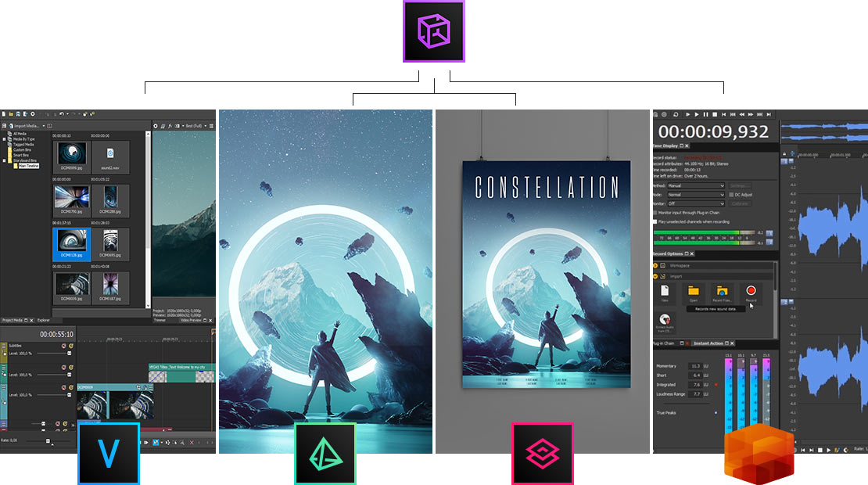Open Subtitles track hamburger menu
Viewport: 868px width, 485px height.
5,346
